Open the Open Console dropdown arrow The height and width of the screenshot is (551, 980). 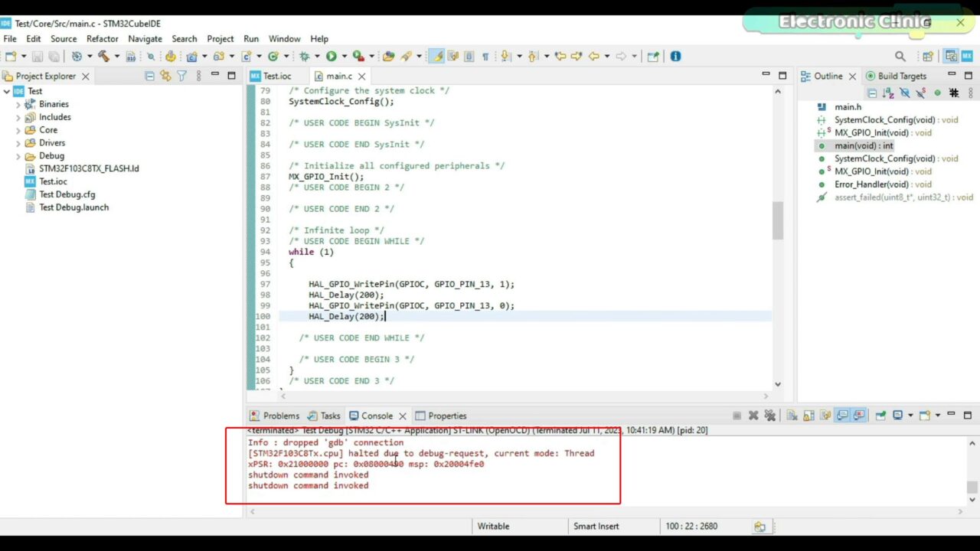937,416
